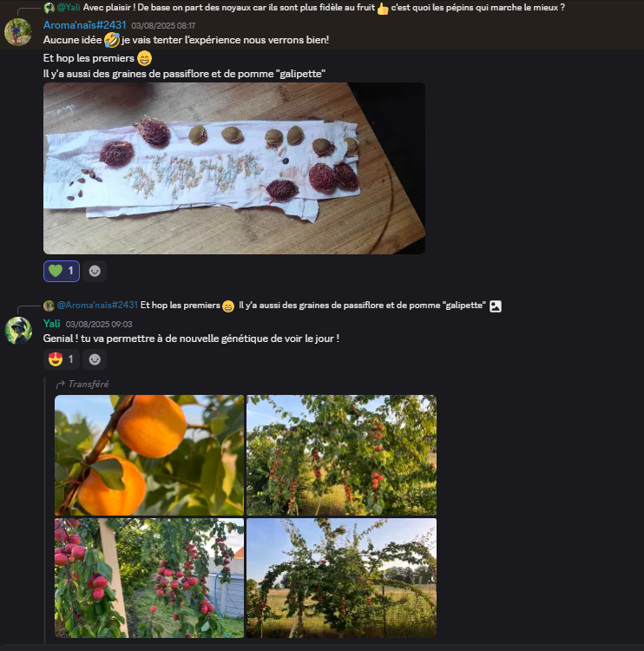Image resolution: width=644 pixels, height=651 pixels.
Task: Click small Yali avatar in top reply
Action: click(x=49, y=7)
